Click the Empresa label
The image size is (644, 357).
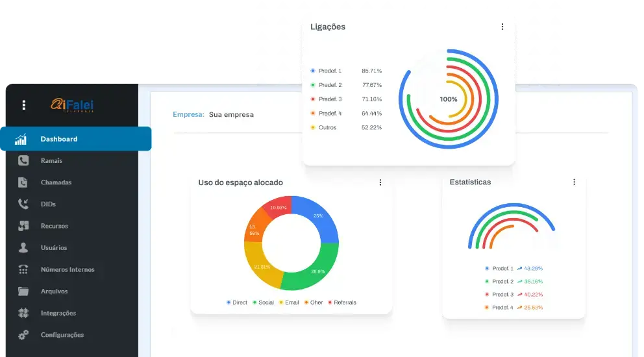[188, 115]
